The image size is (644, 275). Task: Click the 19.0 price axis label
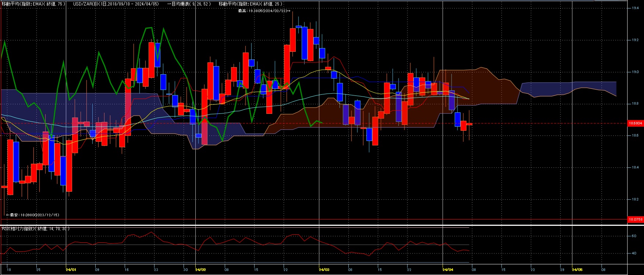tap(635, 72)
